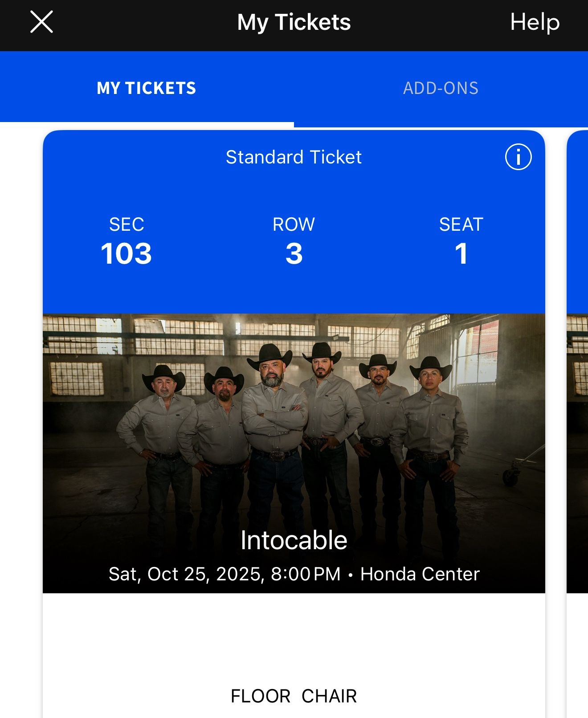The height and width of the screenshot is (718, 588).
Task: Click the My Tickets header title
Action: pyautogui.click(x=294, y=22)
